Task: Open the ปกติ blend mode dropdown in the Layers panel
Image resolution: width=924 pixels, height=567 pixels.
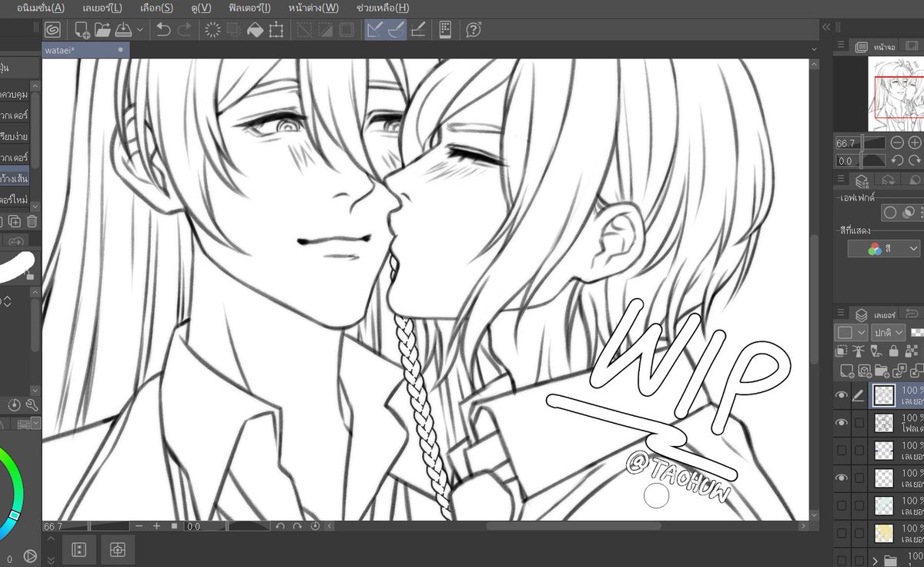Action: pyautogui.click(x=887, y=333)
